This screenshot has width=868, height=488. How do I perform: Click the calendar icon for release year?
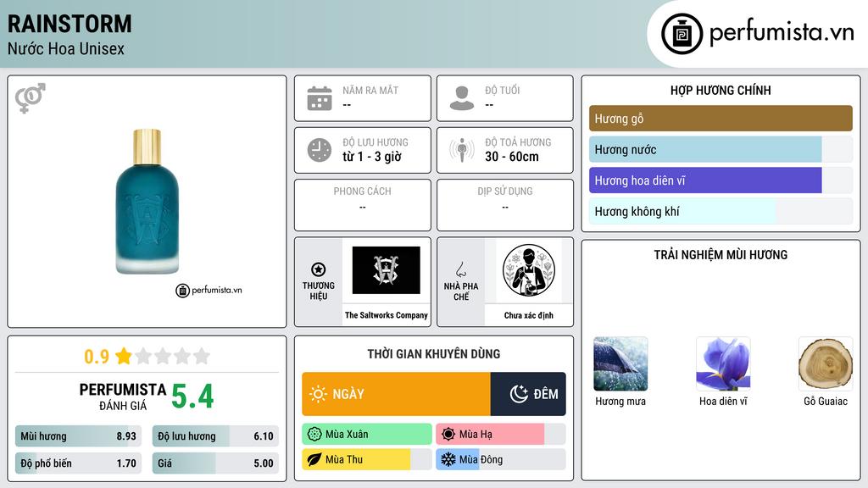click(x=320, y=98)
